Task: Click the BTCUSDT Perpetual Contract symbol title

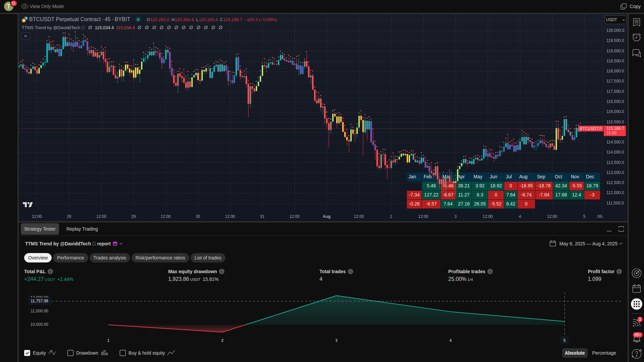Action: (x=79, y=19)
